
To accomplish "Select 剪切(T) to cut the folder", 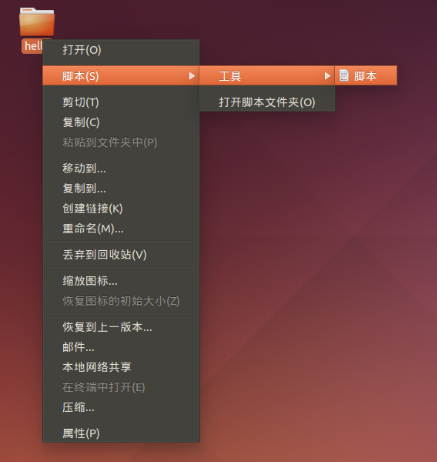I will click(121, 102).
